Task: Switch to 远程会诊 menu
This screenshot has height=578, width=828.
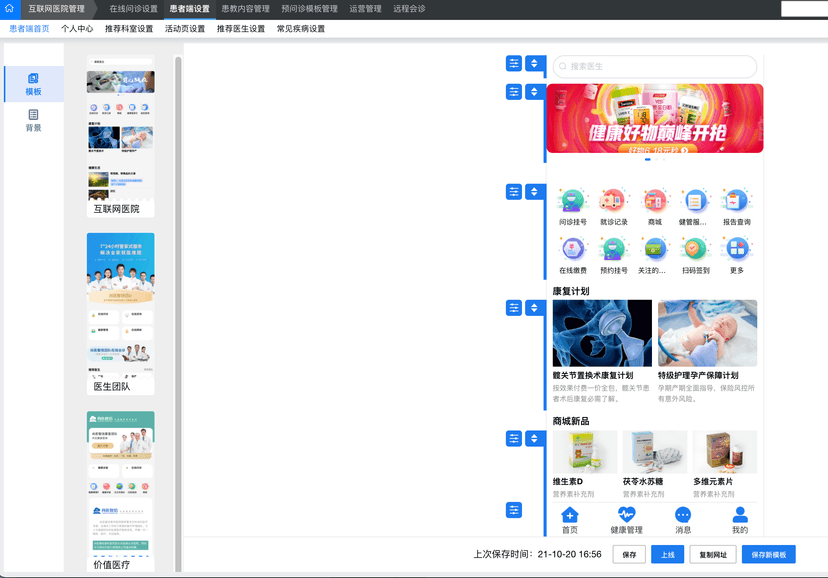Action: (x=409, y=9)
